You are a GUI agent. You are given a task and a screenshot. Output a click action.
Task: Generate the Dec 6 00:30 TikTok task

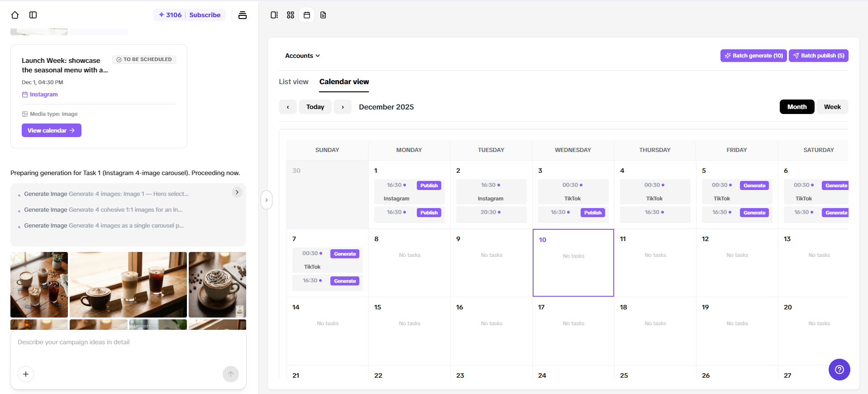[x=835, y=185]
